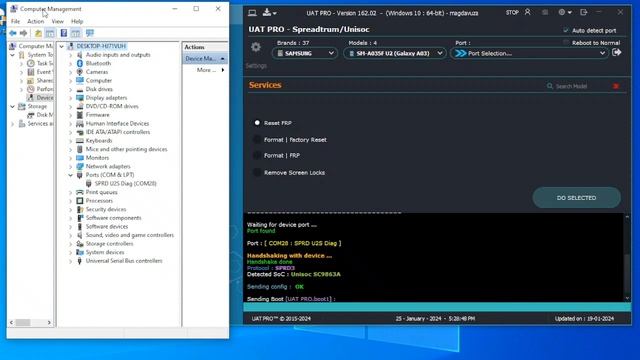Image resolution: width=640 pixels, height=360 pixels.
Task: Click the logout exit icon in UAT PRO title bar
Action: point(584,12)
